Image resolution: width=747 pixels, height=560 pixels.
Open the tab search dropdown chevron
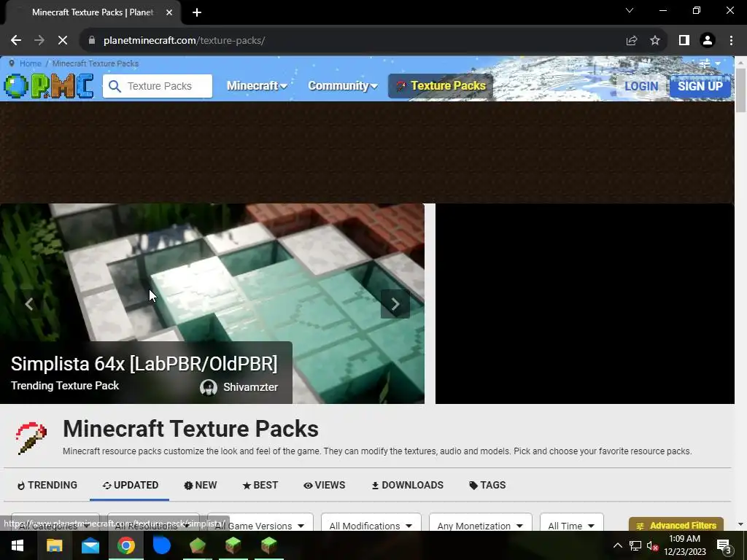coord(630,10)
